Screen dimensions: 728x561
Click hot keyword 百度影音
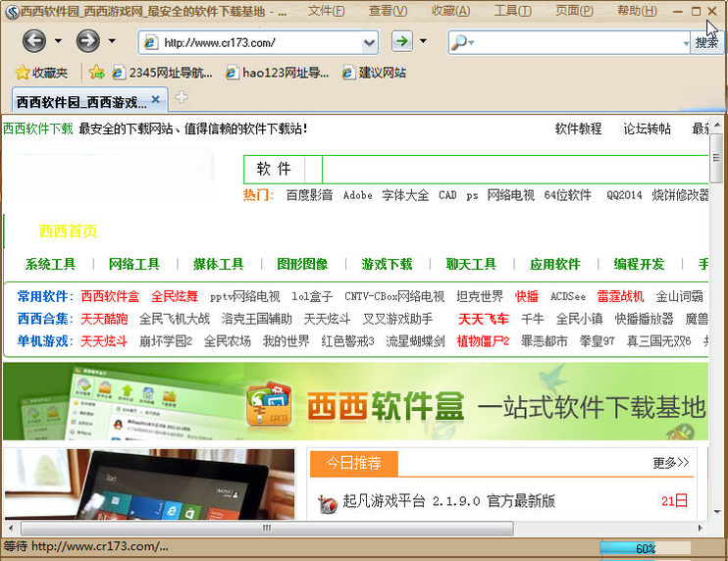309,195
